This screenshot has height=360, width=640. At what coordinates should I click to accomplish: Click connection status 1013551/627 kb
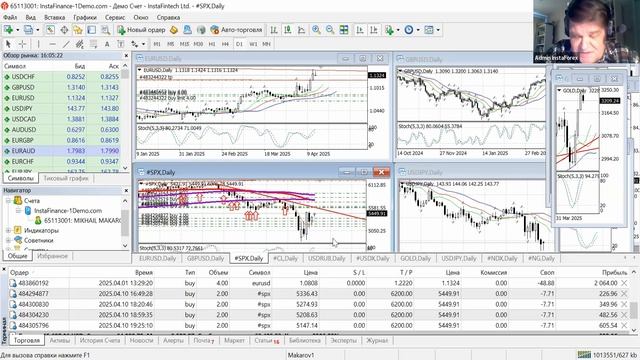pos(606,355)
